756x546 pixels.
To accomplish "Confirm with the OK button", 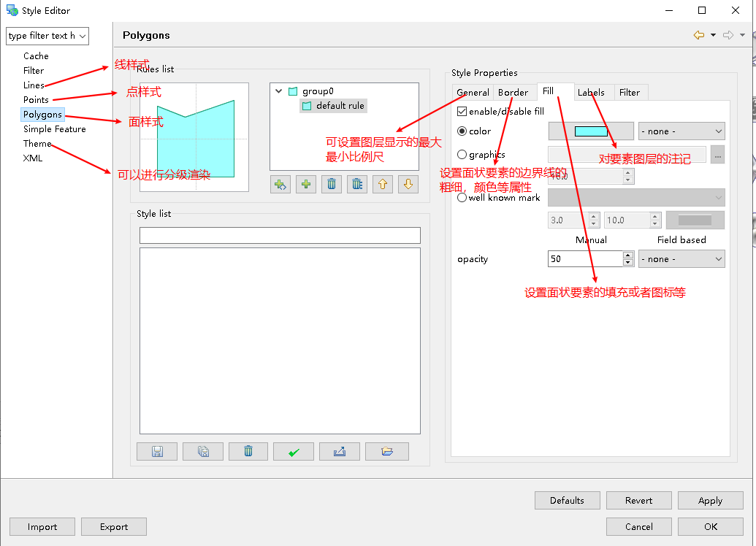I will click(710, 527).
